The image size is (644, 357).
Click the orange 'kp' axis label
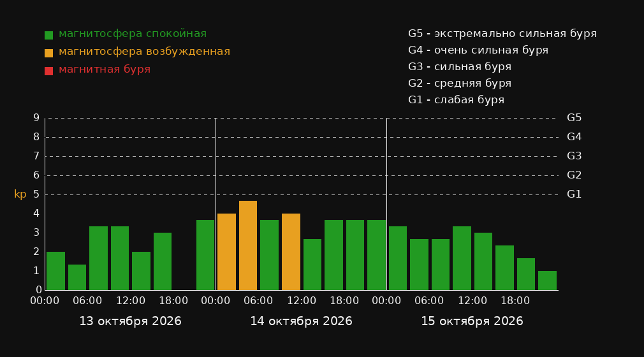point(20,194)
